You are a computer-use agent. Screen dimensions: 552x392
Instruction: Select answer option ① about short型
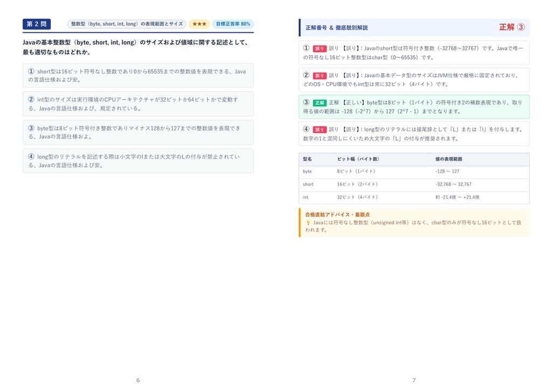[x=138, y=75]
